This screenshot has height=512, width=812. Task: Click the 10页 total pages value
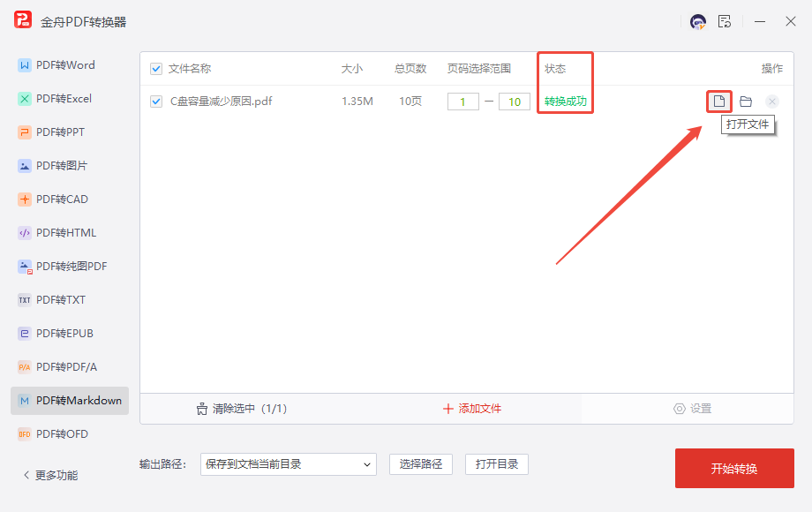click(410, 102)
